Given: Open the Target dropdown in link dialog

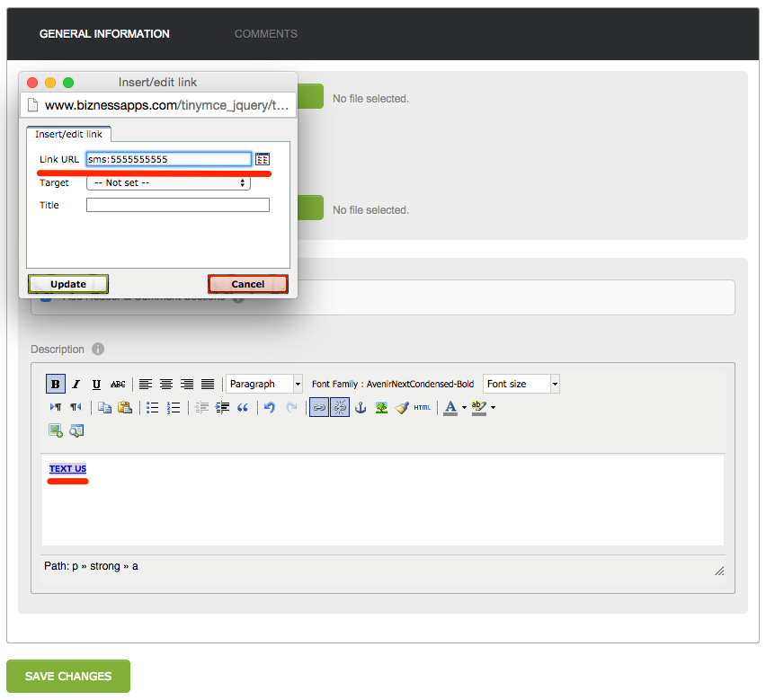Looking at the screenshot, I should 168,182.
